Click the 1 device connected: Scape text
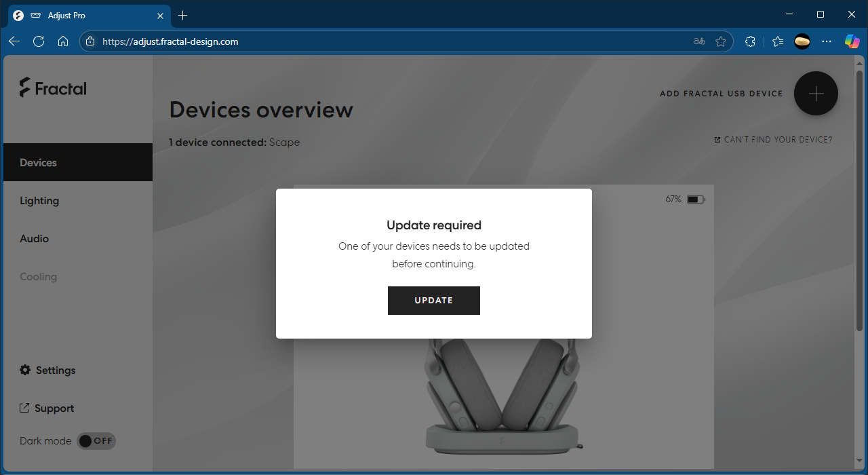The image size is (868, 475). tap(235, 142)
